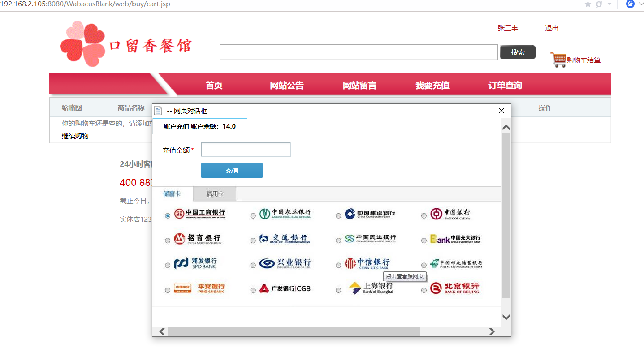Click the 继续购物 link

[x=75, y=136]
